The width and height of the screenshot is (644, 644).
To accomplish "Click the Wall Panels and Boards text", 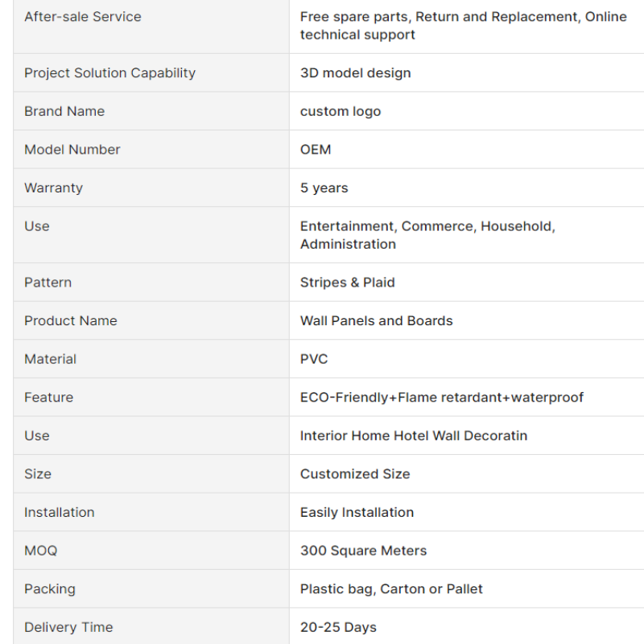I will [376, 320].
